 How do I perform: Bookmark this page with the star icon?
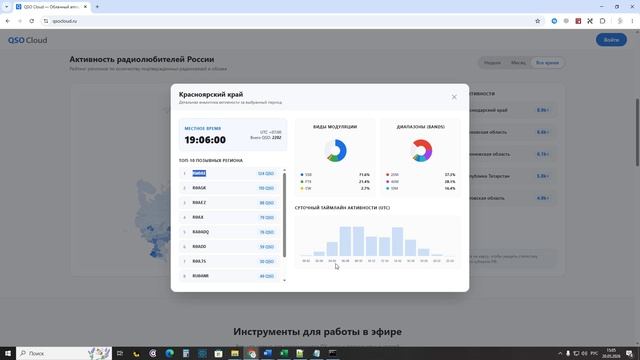(538, 21)
